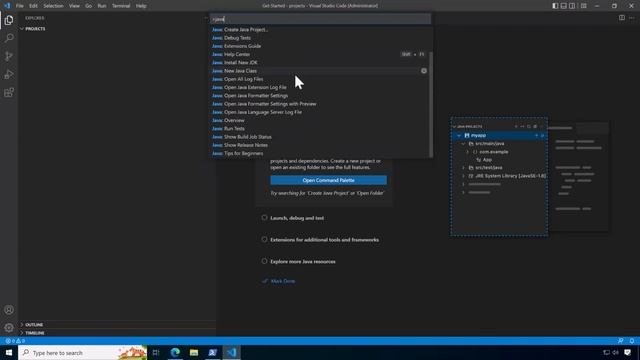Click the Windows taskbar search box

pyautogui.click(x=83, y=353)
